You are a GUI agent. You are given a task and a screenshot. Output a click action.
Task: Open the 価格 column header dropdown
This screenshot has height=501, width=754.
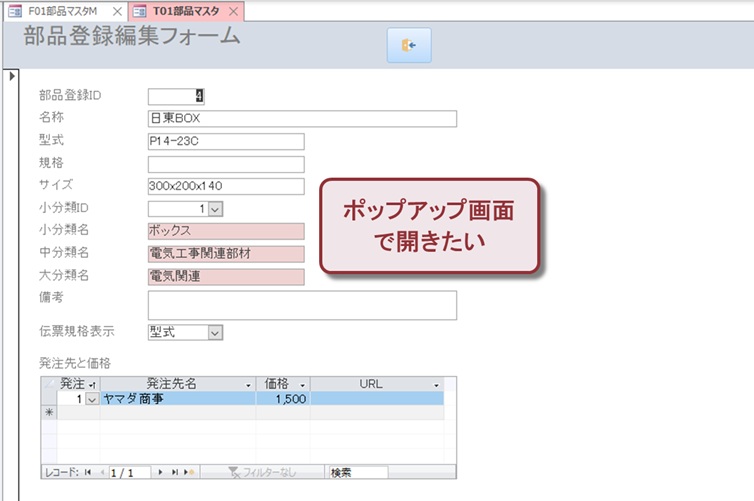tap(302, 384)
